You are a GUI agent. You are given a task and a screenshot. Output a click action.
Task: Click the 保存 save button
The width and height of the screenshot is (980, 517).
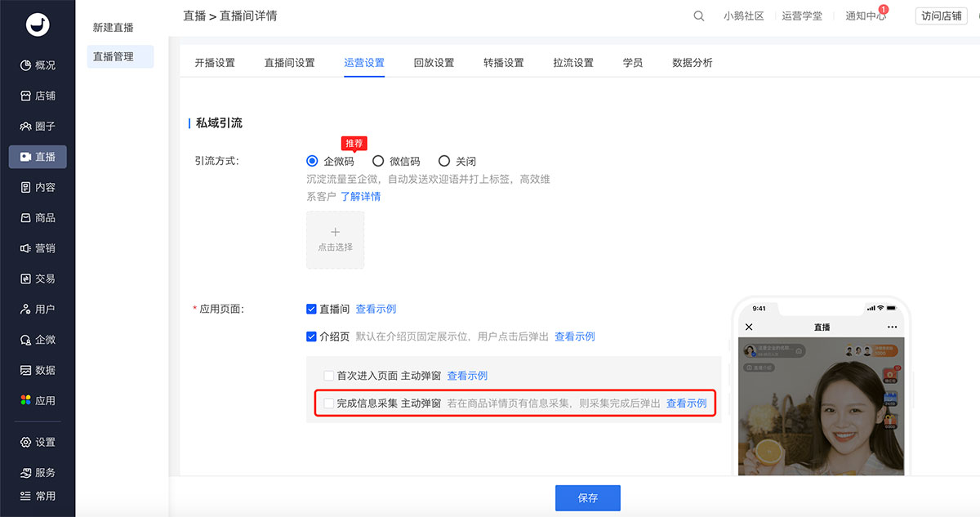coord(587,497)
